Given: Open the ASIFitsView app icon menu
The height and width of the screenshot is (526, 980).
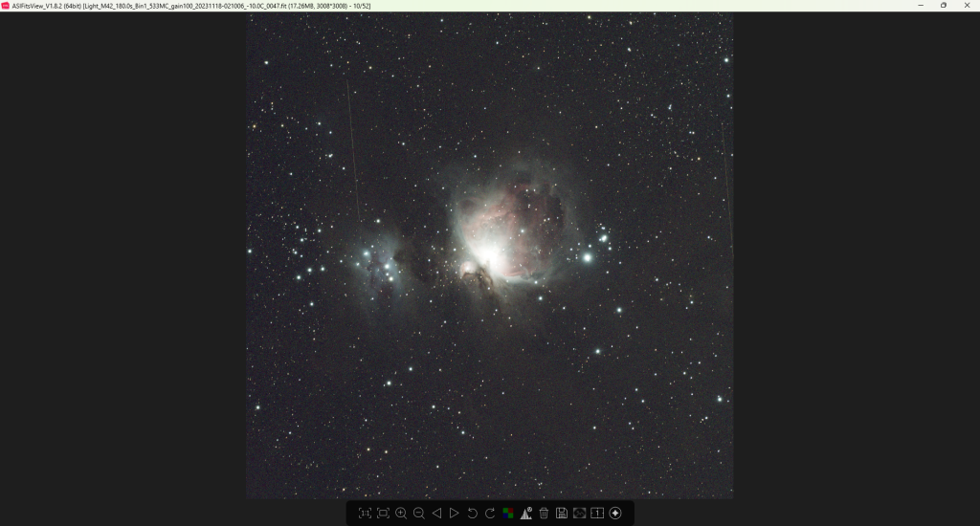Looking at the screenshot, I should coord(6,6).
